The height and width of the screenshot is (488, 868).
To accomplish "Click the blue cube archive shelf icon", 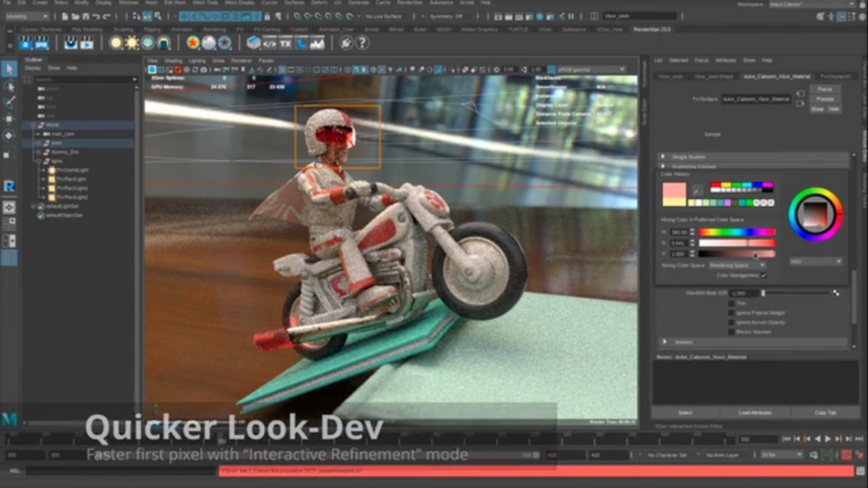I will pyautogui.click(x=253, y=42).
